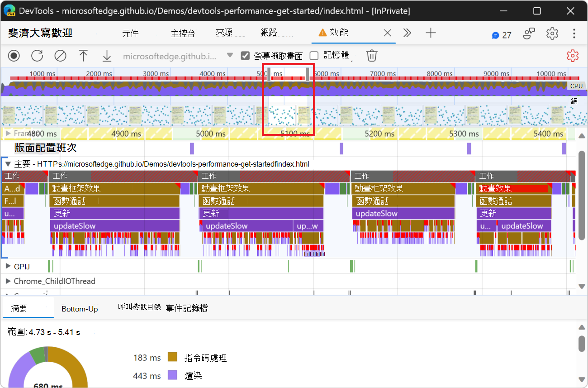Expand the Frames track
This screenshot has width=588, height=388.
click(x=8, y=133)
